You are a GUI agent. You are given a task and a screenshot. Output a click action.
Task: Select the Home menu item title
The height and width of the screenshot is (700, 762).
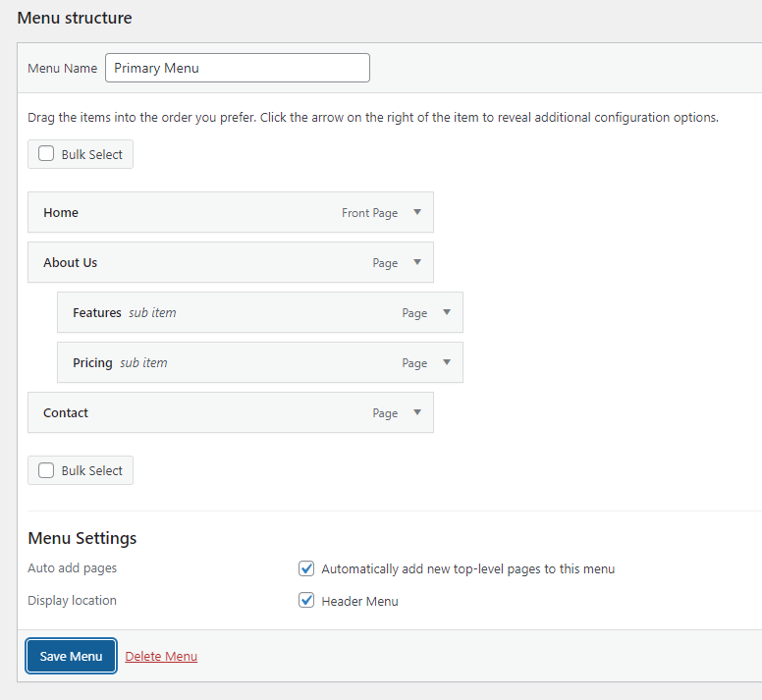(61, 213)
